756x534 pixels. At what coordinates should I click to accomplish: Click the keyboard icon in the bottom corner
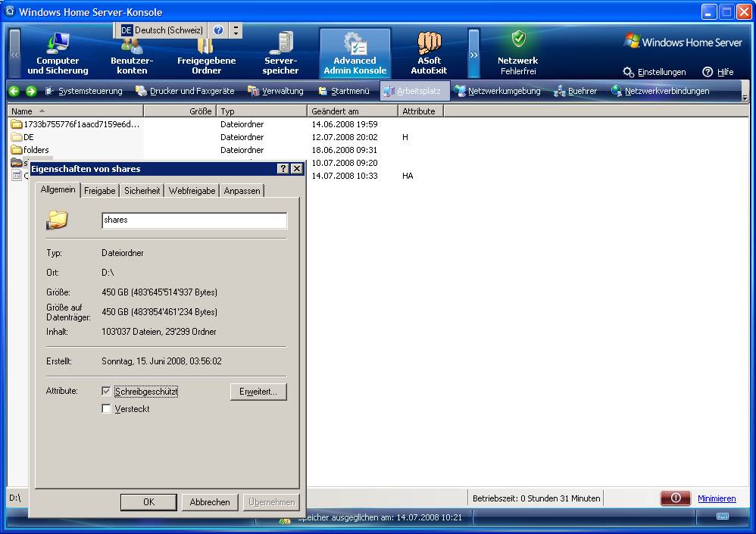click(722, 516)
